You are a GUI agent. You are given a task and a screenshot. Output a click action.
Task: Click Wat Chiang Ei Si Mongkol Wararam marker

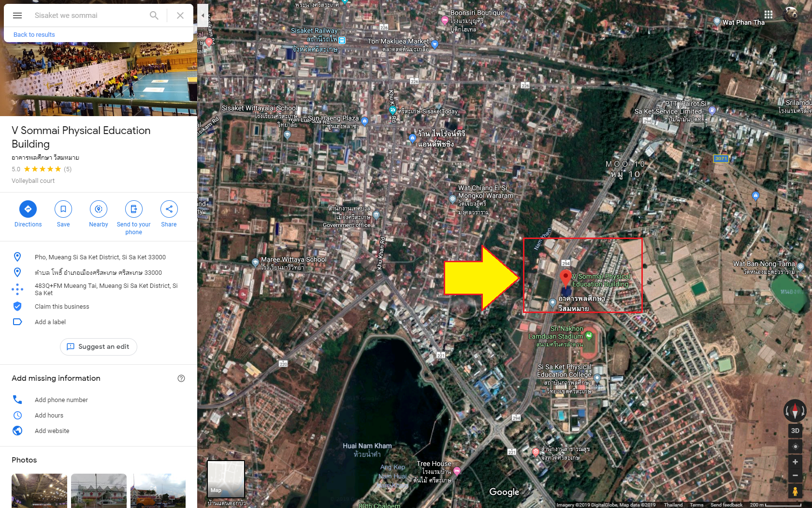pos(452,199)
